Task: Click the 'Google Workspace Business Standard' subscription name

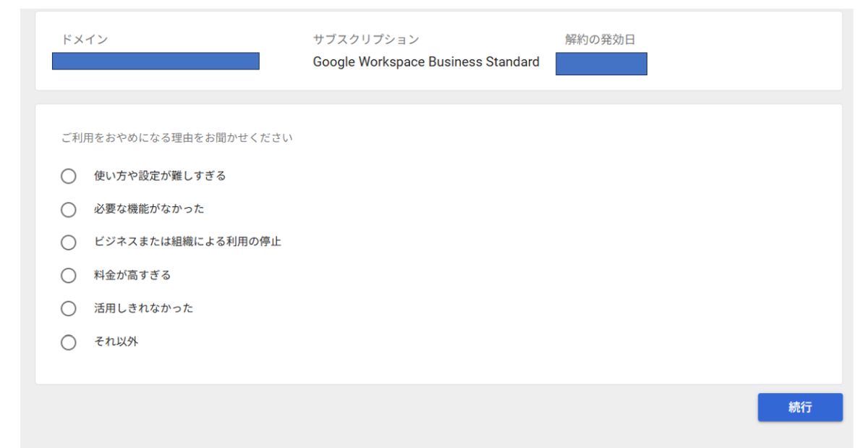Action: click(x=426, y=62)
